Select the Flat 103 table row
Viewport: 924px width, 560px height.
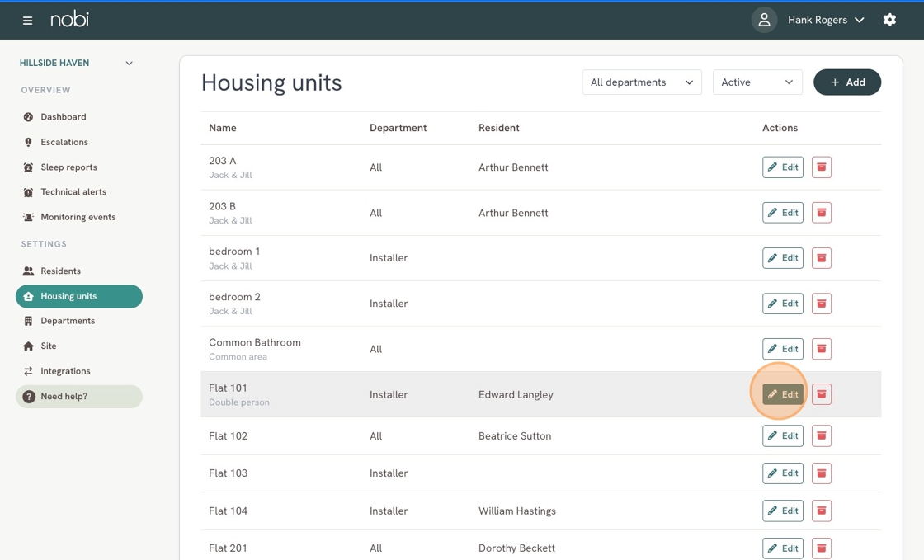540,473
